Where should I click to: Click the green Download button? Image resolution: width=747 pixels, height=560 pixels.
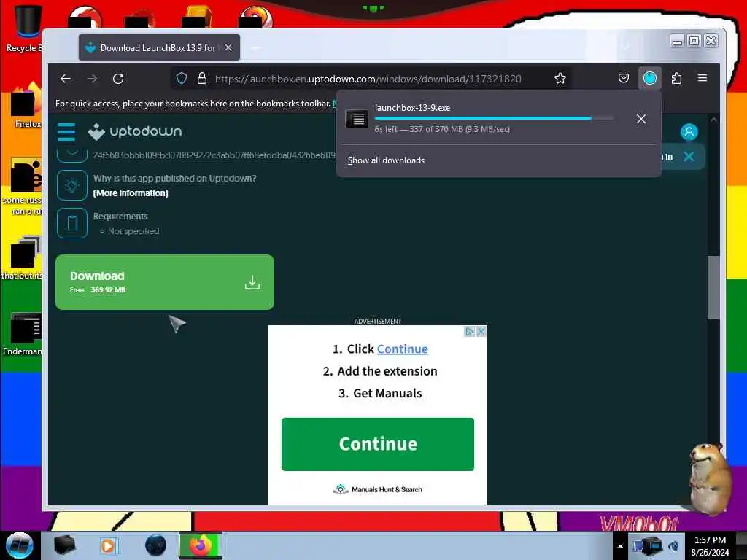[165, 282]
